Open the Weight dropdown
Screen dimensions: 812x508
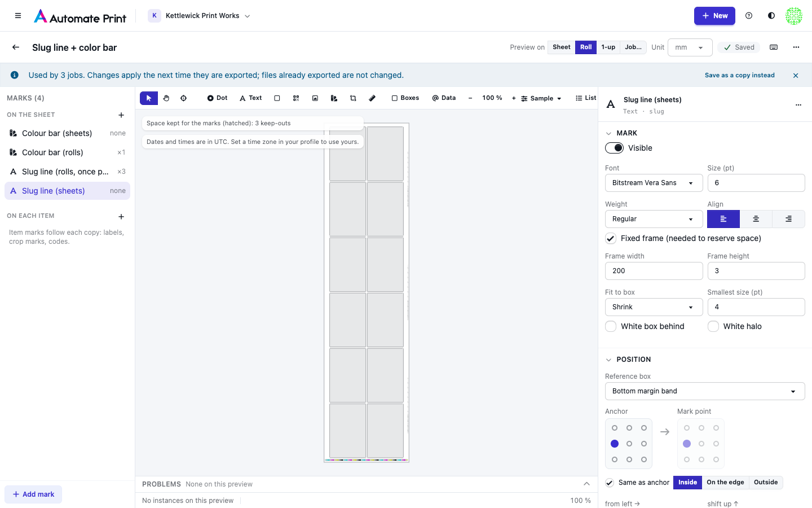pyautogui.click(x=654, y=219)
